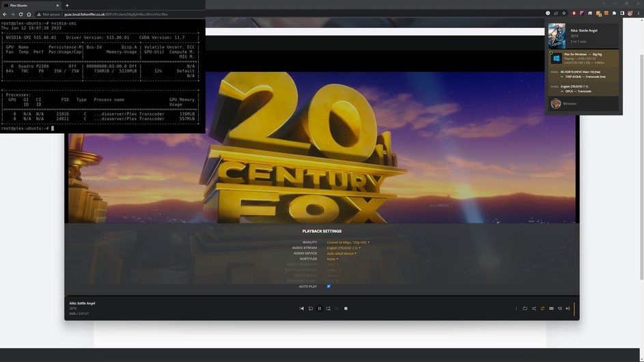644x362 pixels.
Task: Open the browser Extensions puzzle icon
Action: pyautogui.click(x=614, y=13)
